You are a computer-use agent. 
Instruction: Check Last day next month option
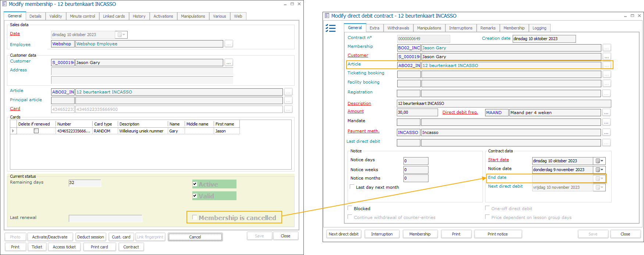pyautogui.click(x=352, y=187)
